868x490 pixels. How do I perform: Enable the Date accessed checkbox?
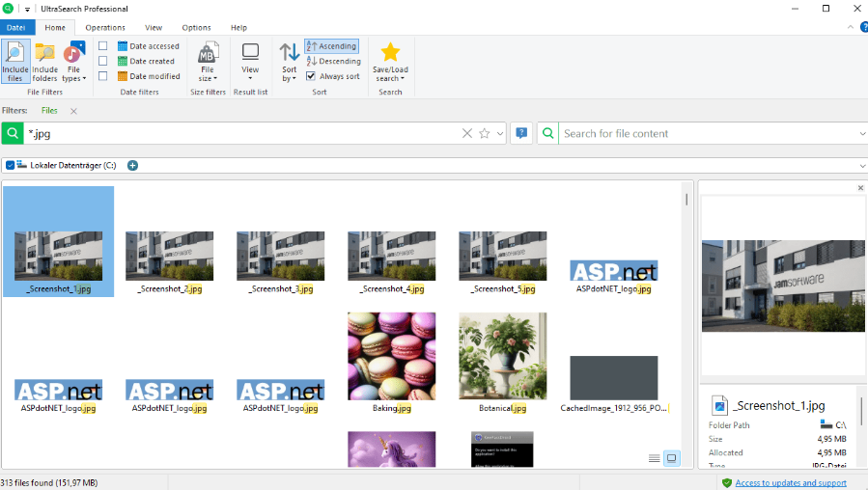tap(103, 46)
